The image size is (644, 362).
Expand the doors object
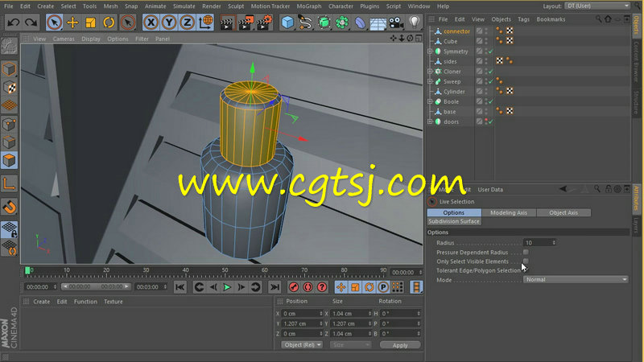pos(430,121)
